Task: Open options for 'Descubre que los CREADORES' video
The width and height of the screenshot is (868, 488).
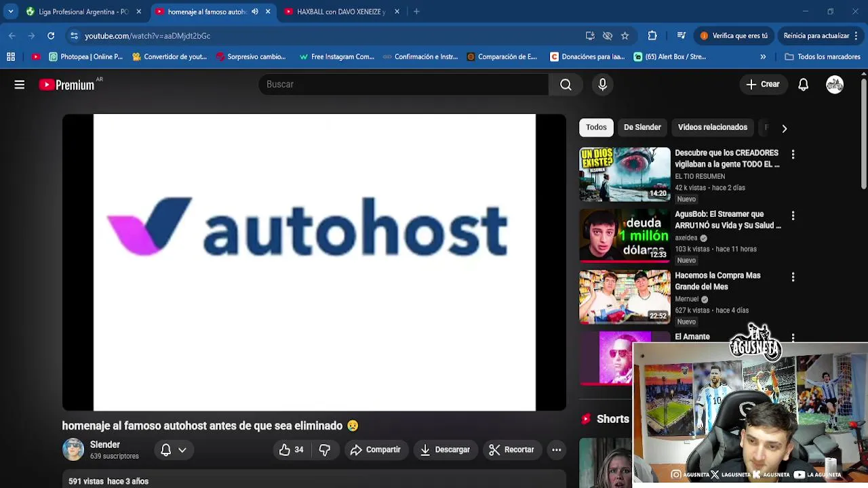Action: (793, 155)
